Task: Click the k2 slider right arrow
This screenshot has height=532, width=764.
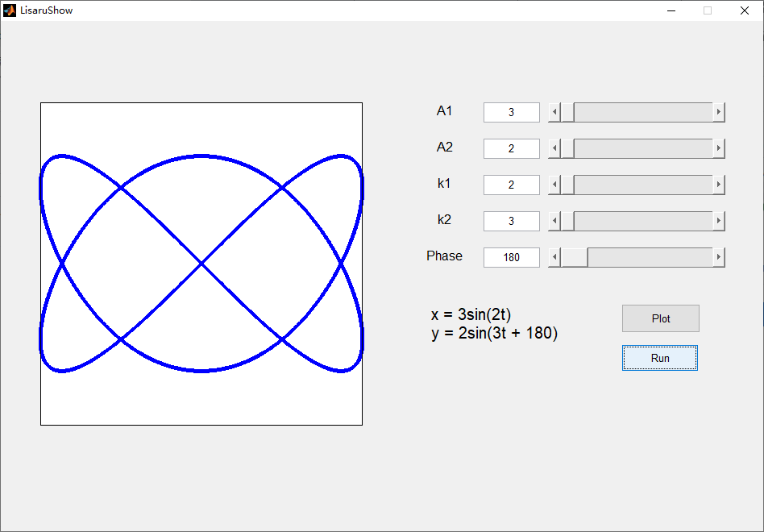Action: coord(719,221)
